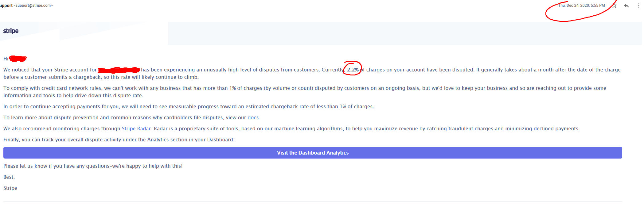The image size is (644, 207).
Task: Click the 'Finally, you can track' sentence
Action: [x=119, y=140]
